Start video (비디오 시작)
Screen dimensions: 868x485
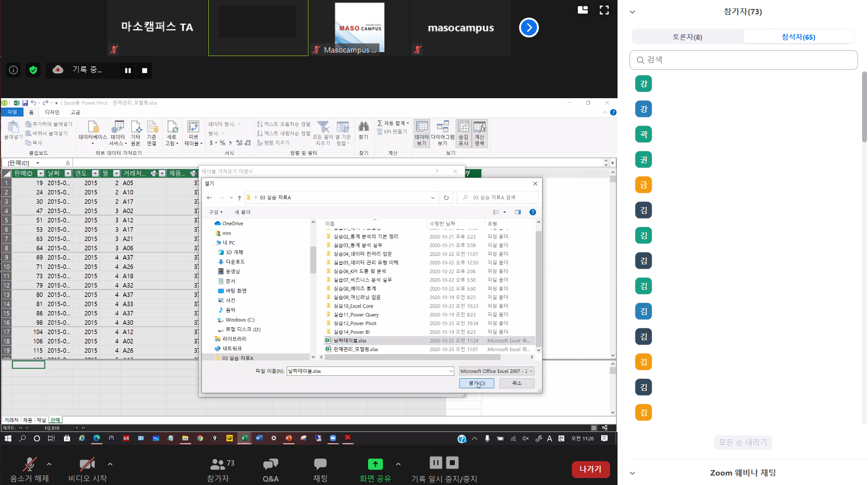(87, 469)
